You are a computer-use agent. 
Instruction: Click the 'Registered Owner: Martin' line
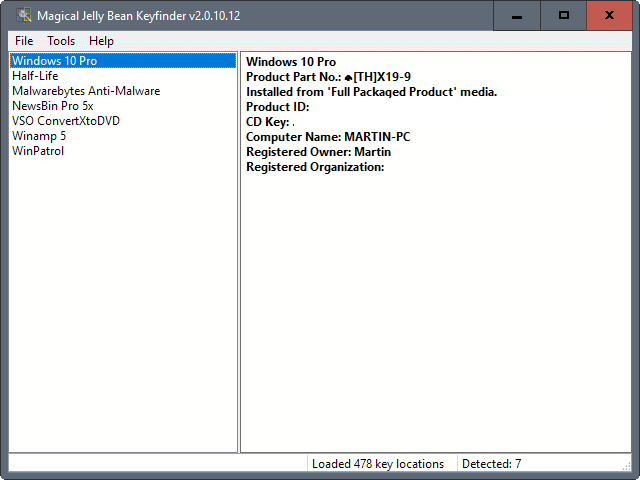tap(318, 152)
